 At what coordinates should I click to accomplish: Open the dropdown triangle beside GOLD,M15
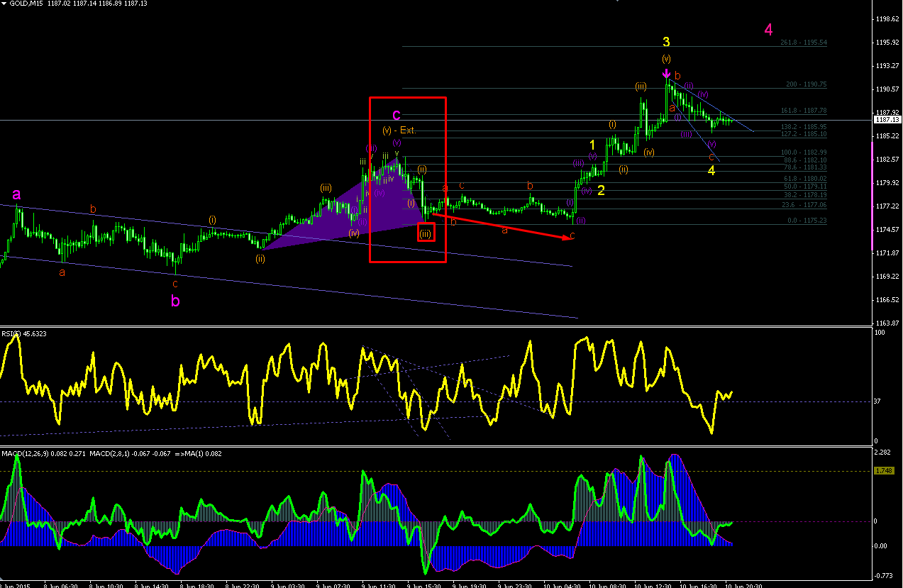[4, 4]
